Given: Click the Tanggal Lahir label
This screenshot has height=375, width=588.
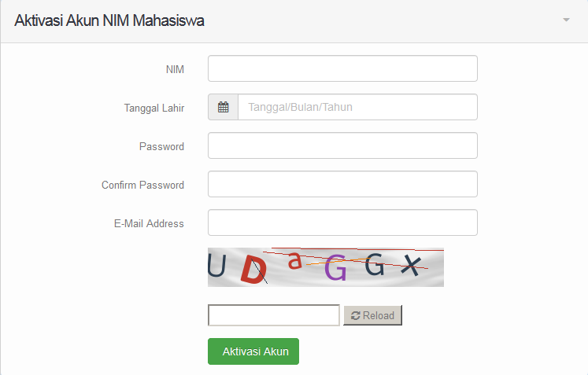Looking at the screenshot, I should tap(154, 108).
